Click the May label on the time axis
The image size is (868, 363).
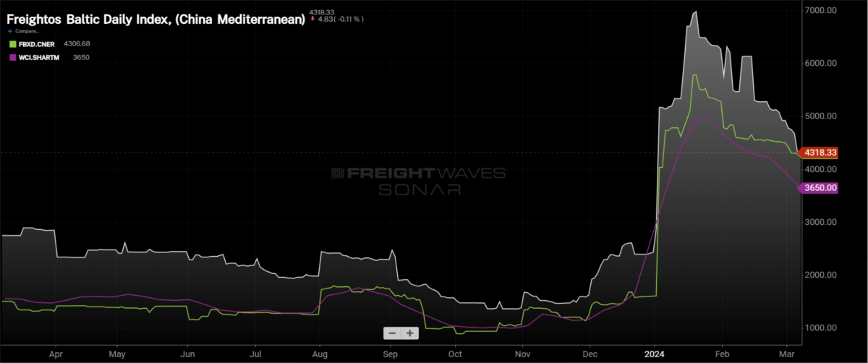(119, 355)
